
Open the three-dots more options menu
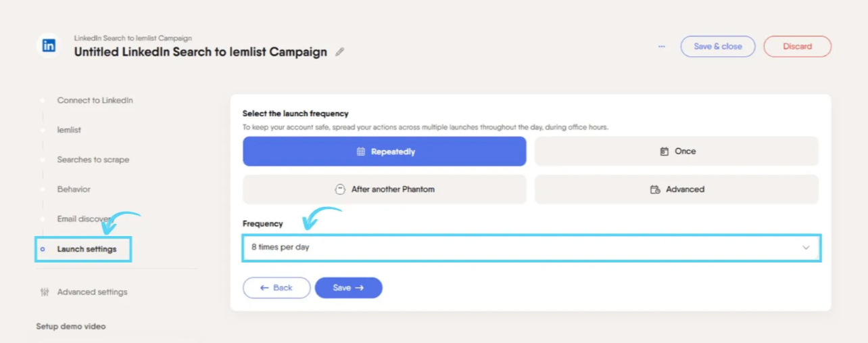tap(662, 46)
